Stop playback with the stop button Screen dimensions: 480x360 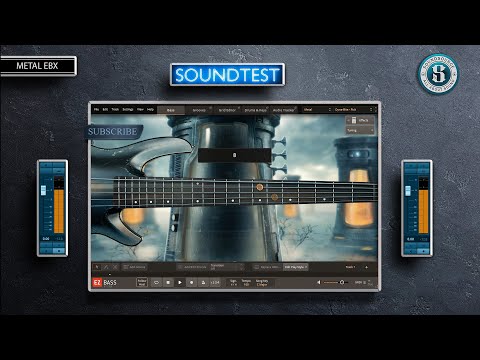coord(168,283)
